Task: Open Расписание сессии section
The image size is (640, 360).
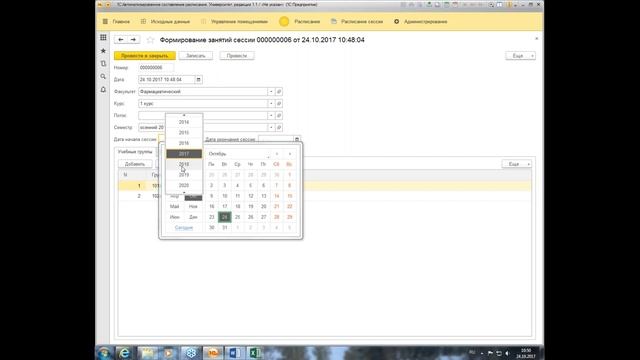Action: (357, 22)
